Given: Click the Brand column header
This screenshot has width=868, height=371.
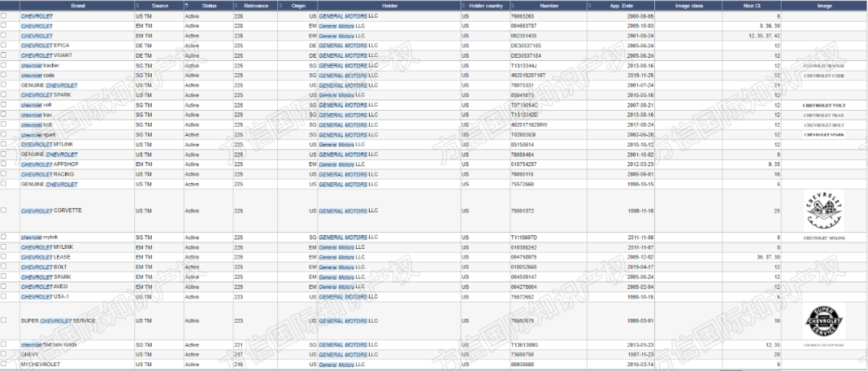Looking at the screenshot, I should 77,6.
